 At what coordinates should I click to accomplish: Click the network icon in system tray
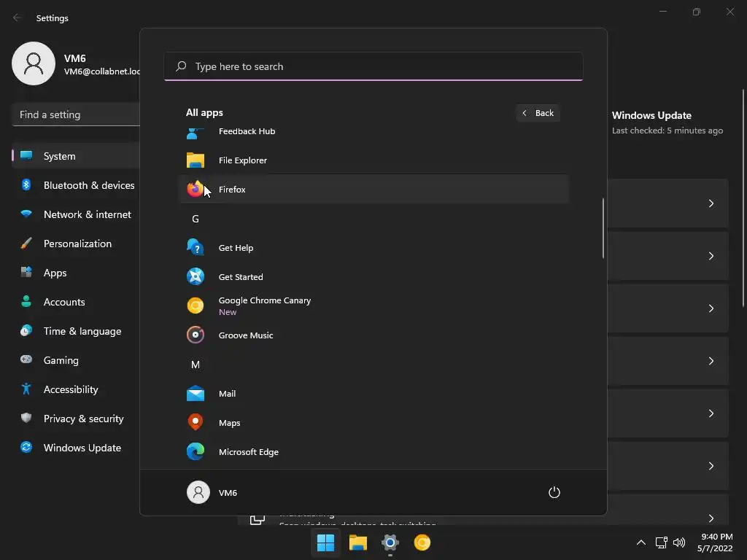point(661,542)
